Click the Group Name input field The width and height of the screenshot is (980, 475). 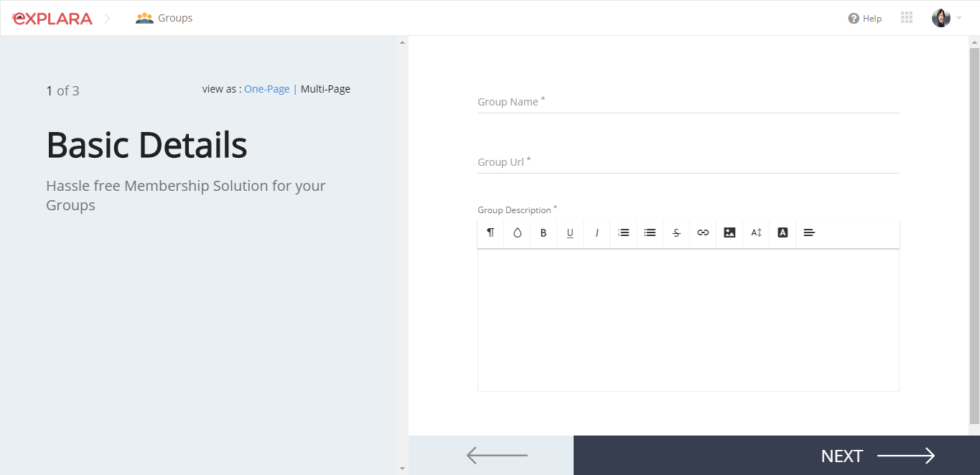click(x=688, y=102)
